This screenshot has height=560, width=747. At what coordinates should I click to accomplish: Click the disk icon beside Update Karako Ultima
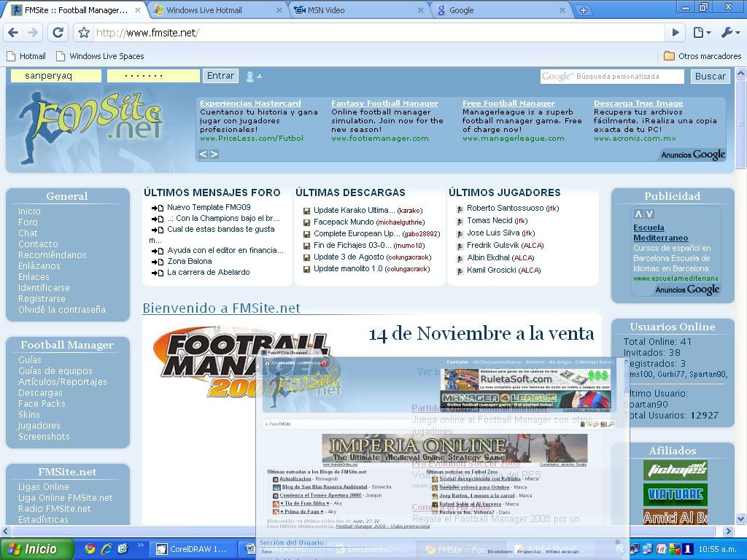(307, 211)
